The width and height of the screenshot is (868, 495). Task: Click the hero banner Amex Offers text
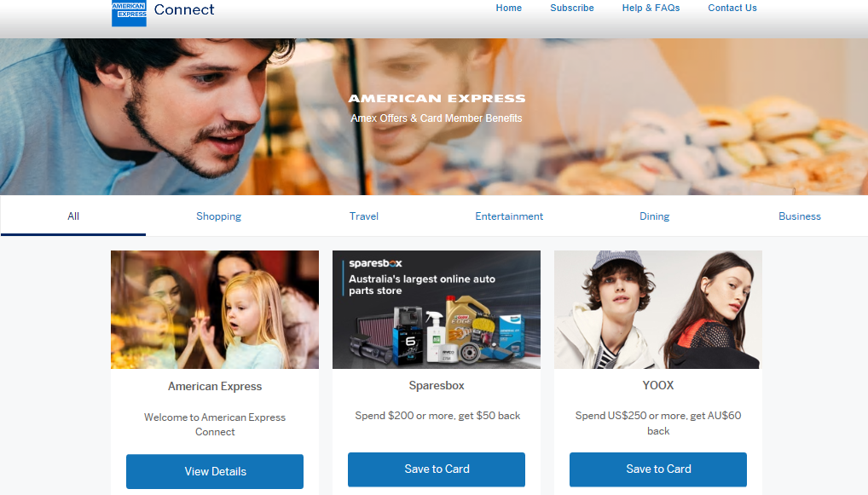pyautogui.click(x=437, y=118)
